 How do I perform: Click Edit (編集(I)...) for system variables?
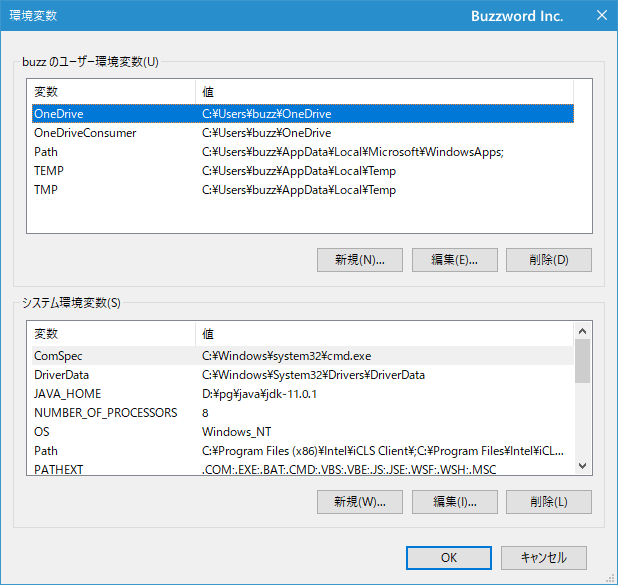click(454, 502)
